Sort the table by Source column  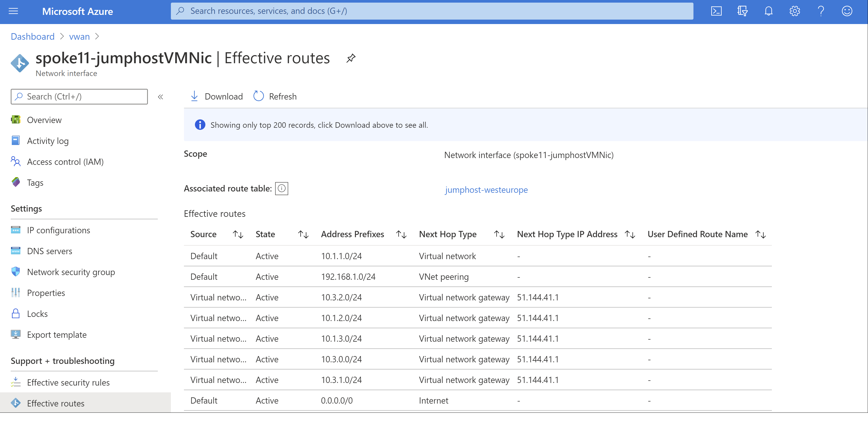tap(238, 235)
